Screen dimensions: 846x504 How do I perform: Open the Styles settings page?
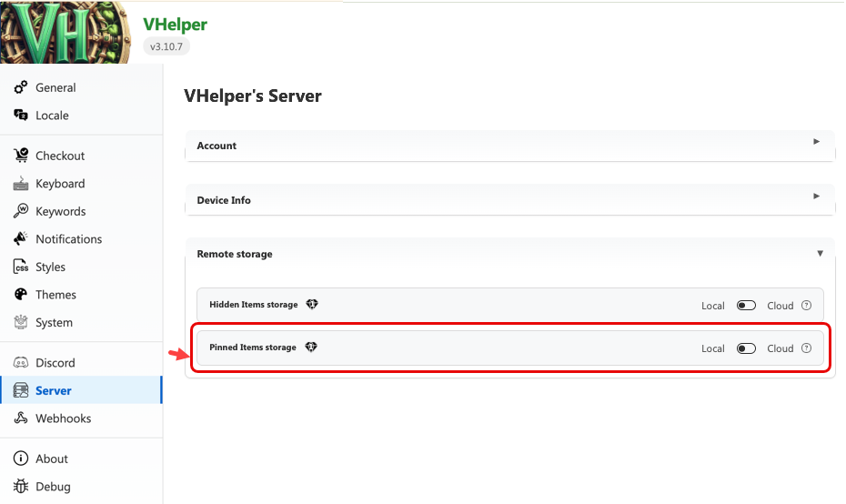(x=50, y=267)
